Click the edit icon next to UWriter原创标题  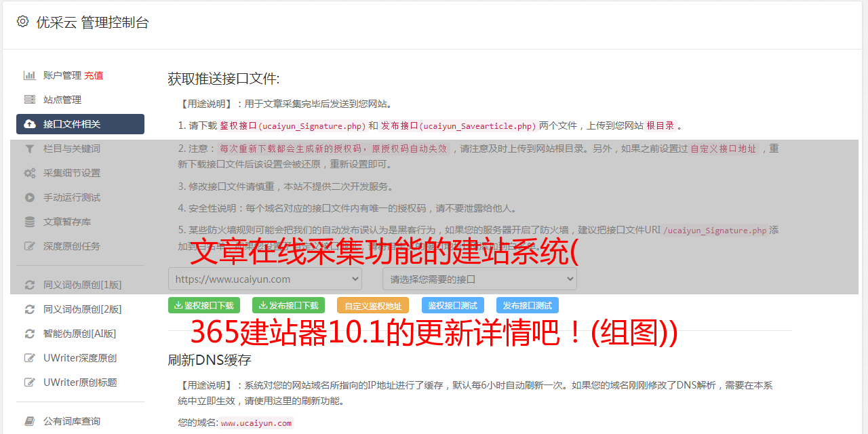pos(29,382)
